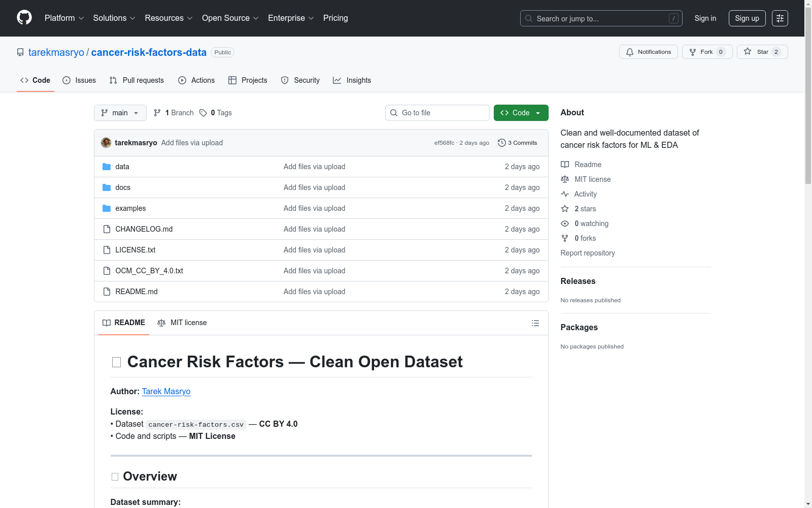Expand the Solutions menu
812x508 pixels.
point(114,18)
